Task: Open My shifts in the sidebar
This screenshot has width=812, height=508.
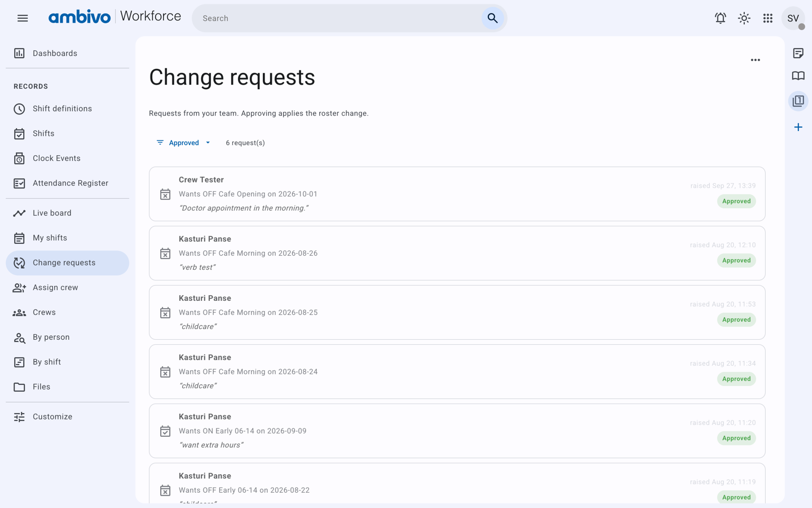Action: pyautogui.click(x=67, y=238)
